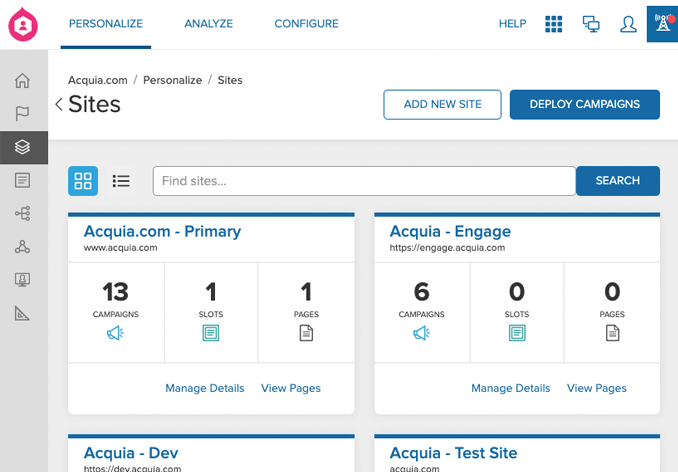Image resolution: width=678 pixels, height=472 pixels.
Task: Switch to grid view of sites
Action: click(83, 181)
